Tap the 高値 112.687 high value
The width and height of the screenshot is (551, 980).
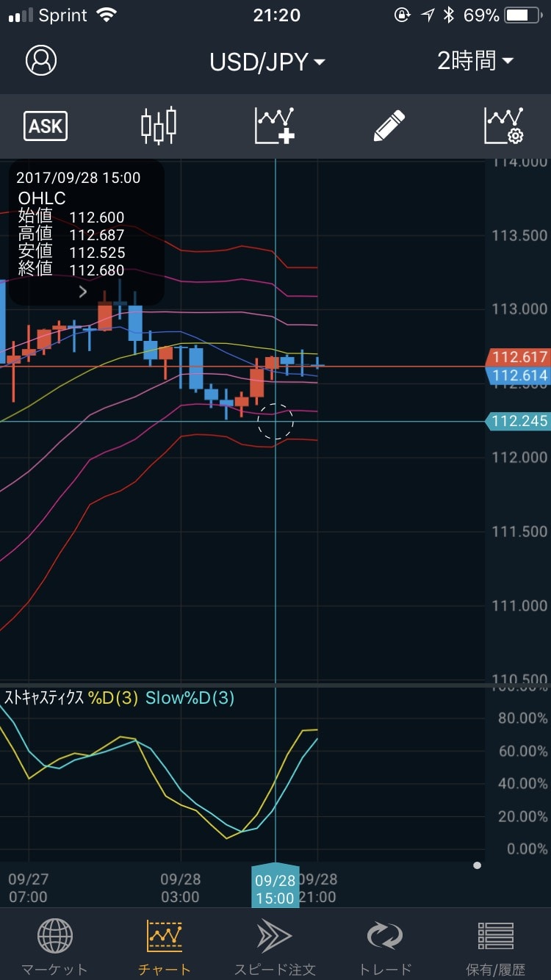[x=71, y=234]
